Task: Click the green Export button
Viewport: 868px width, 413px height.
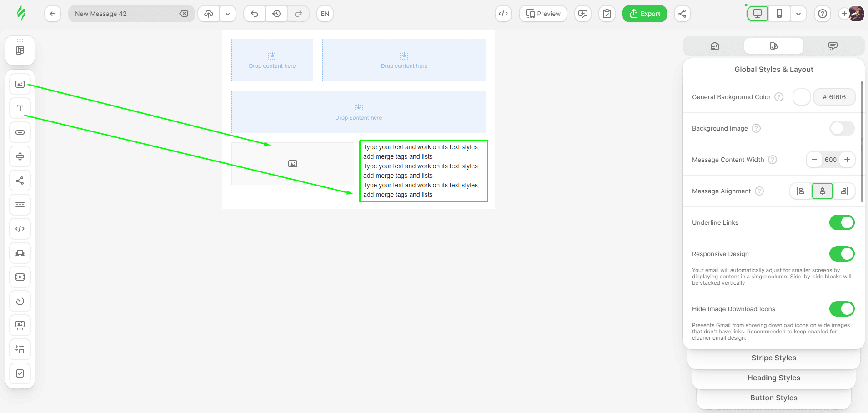Action: coord(644,14)
